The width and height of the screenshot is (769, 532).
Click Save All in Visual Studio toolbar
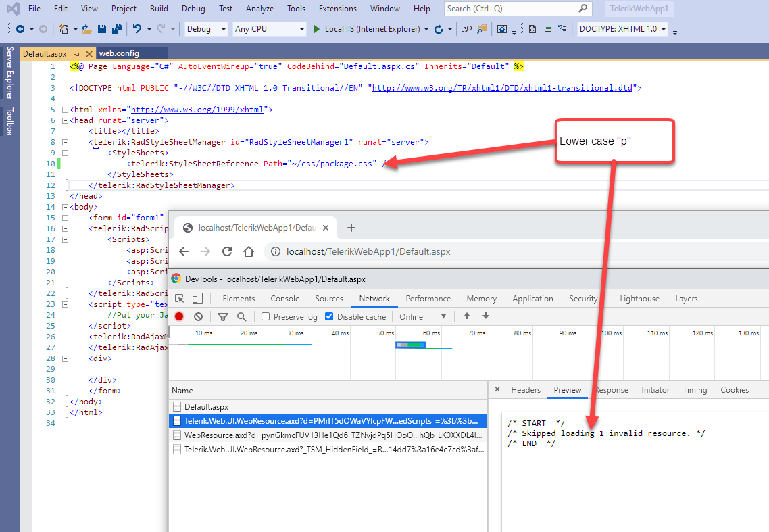tap(116, 29)
